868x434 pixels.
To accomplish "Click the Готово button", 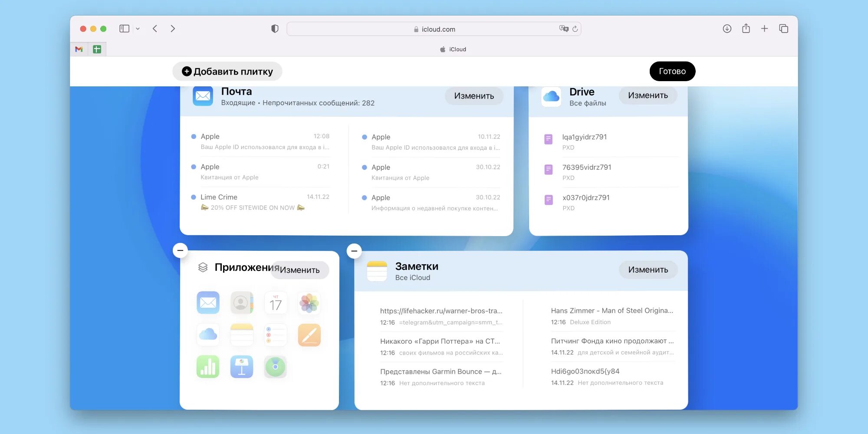I will click(672, 71).
